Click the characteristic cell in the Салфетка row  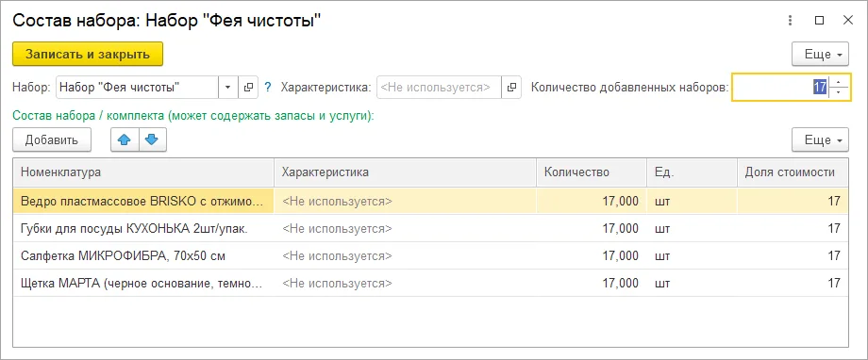405,255
